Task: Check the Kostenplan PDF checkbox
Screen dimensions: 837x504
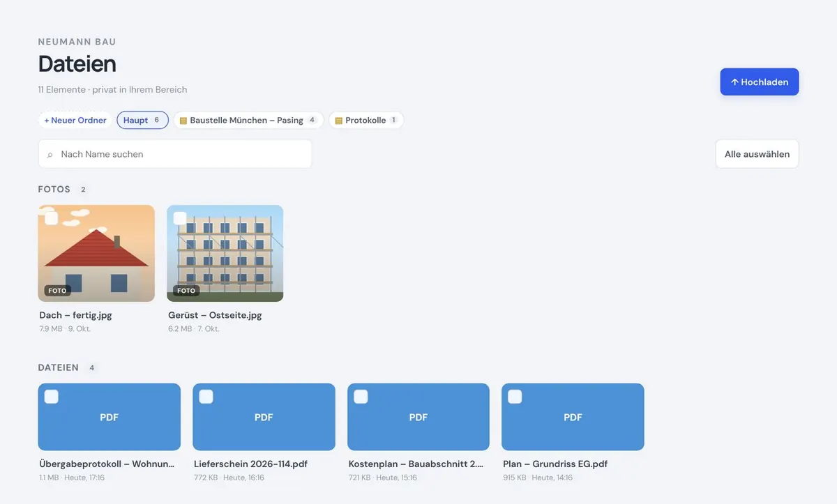Action: pos(361,397)
